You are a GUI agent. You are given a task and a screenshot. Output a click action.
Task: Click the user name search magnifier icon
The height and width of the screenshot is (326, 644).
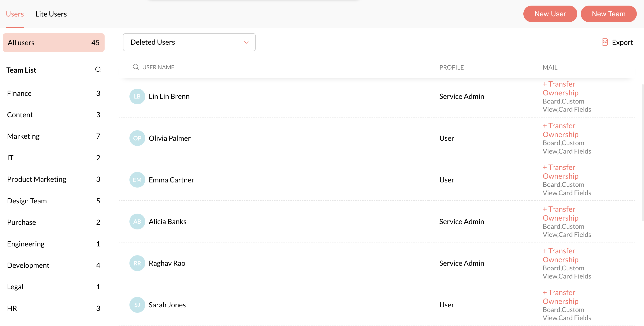pos(135,67)
